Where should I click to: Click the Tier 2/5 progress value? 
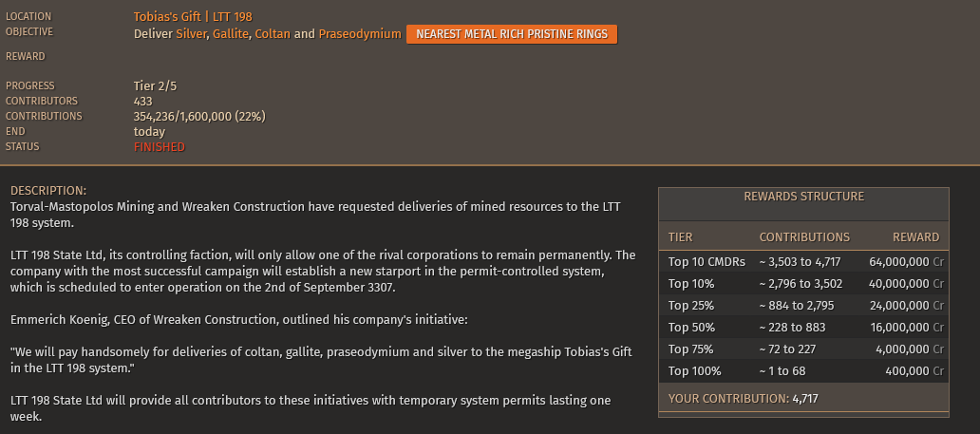click(x=155, y=86)
